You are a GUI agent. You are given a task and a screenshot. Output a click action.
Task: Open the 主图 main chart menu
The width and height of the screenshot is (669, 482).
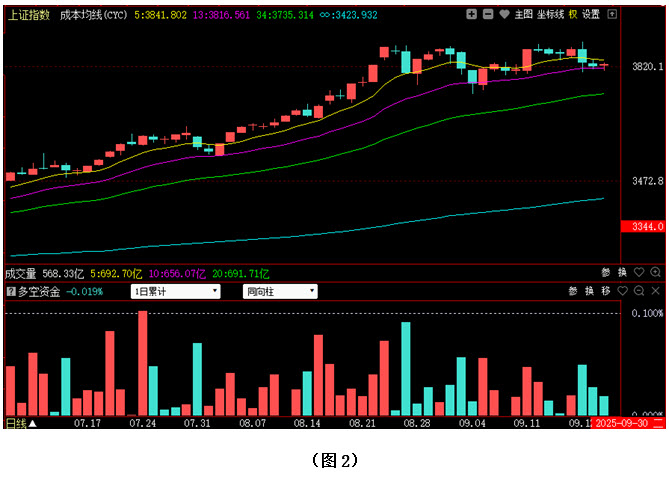click(524, 15)
